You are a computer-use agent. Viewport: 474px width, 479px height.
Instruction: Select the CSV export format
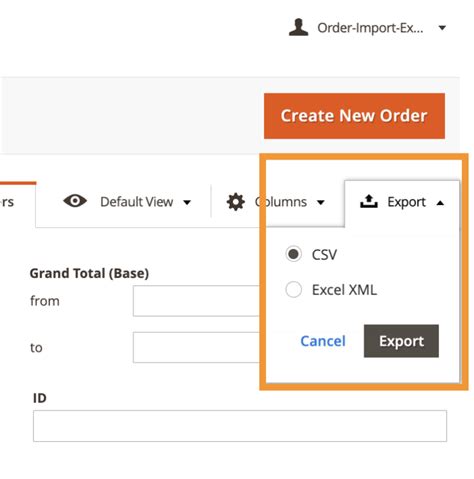294,254
